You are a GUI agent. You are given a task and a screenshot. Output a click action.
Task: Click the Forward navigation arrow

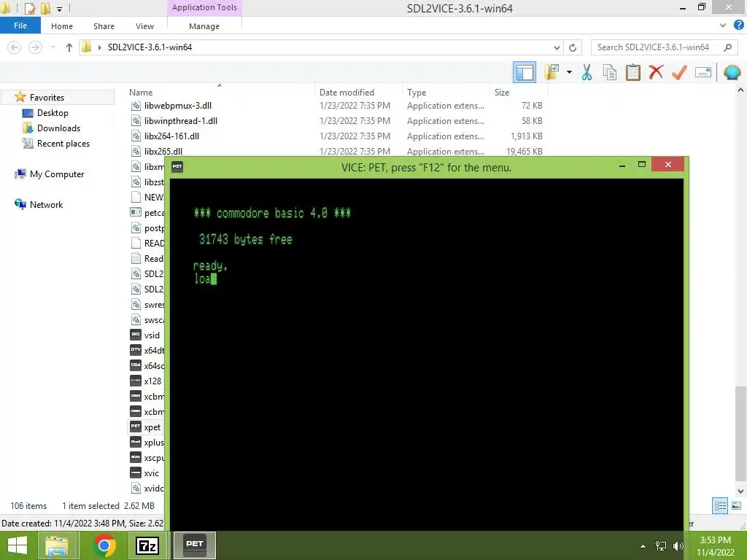[x=35, y=47]
